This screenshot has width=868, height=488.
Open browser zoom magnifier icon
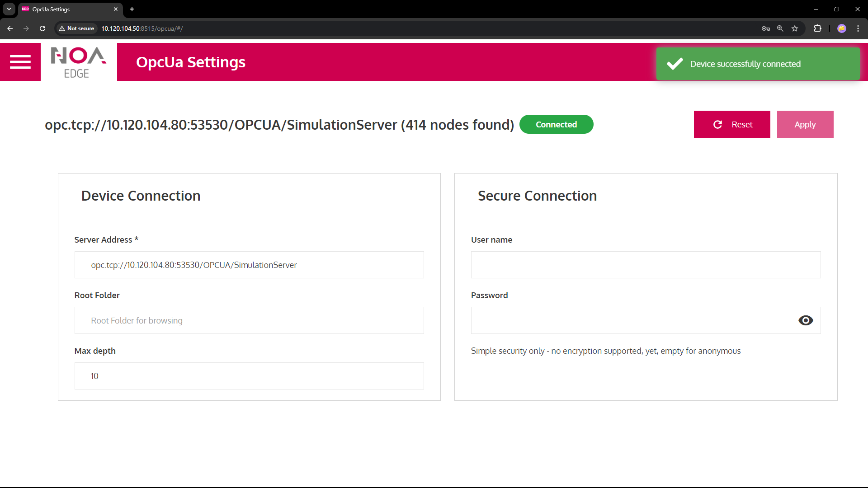click(x=780, y=28)
